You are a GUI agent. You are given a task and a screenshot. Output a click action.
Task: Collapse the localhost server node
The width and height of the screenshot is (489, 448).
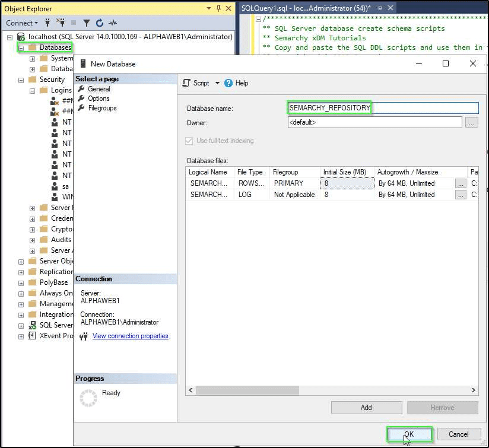9,37
